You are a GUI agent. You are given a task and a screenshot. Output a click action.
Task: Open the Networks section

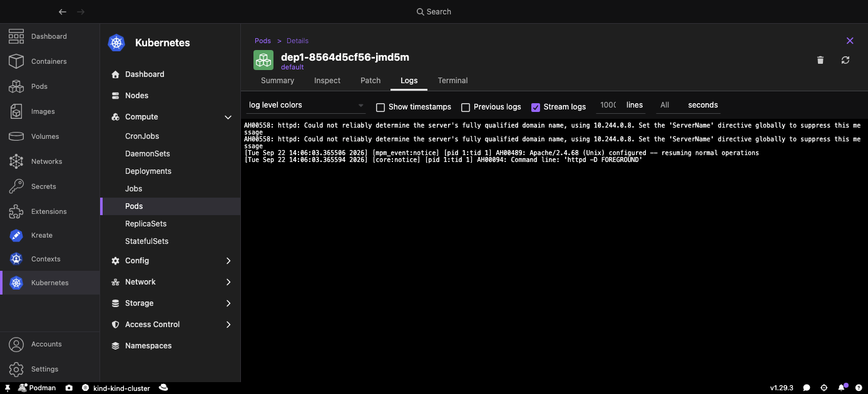[x=49, y=161]
